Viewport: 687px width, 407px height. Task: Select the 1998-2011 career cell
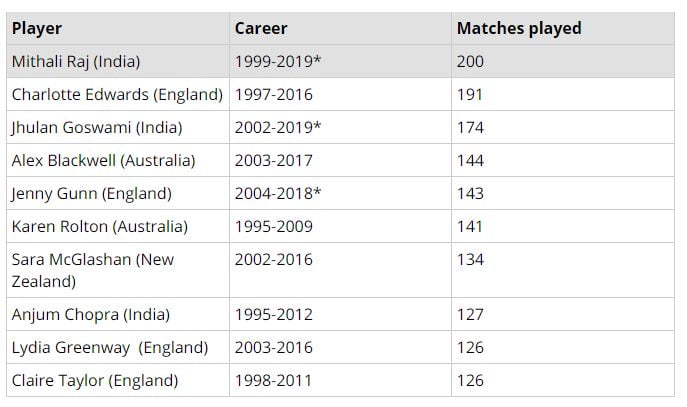(273, 380)
